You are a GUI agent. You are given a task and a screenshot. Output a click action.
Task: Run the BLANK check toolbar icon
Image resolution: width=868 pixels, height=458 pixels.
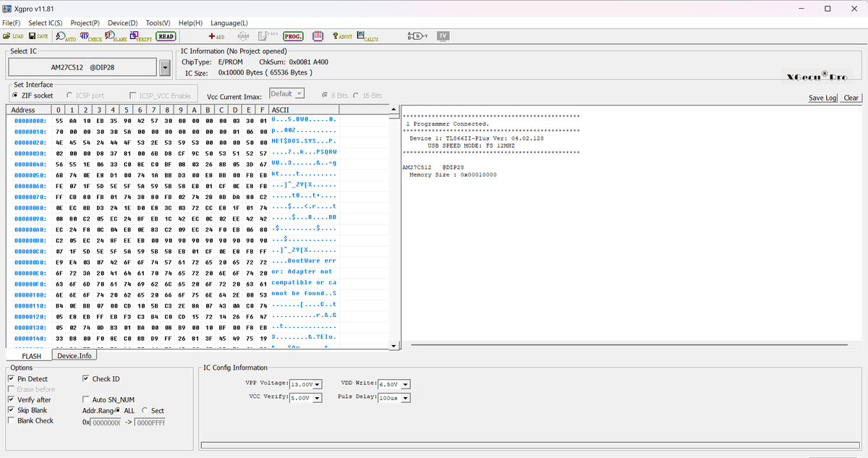116,36
